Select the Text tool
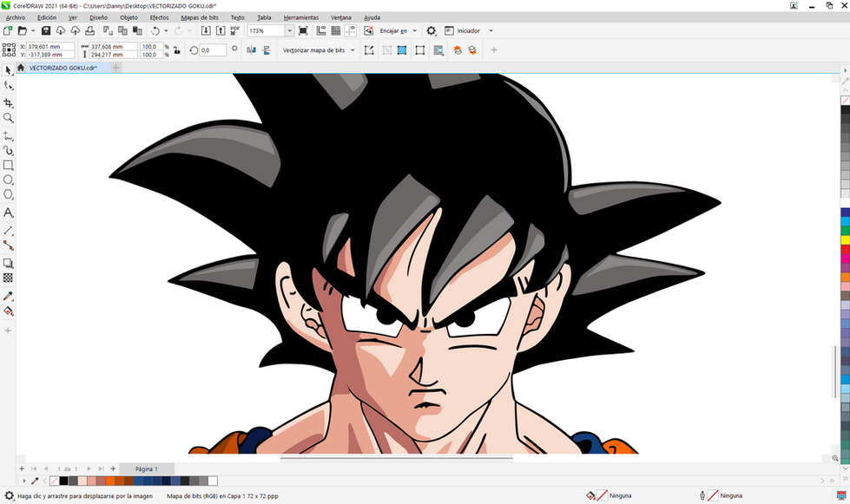The image size is (850, 504). pyautogui.click(x=8, y=213)
